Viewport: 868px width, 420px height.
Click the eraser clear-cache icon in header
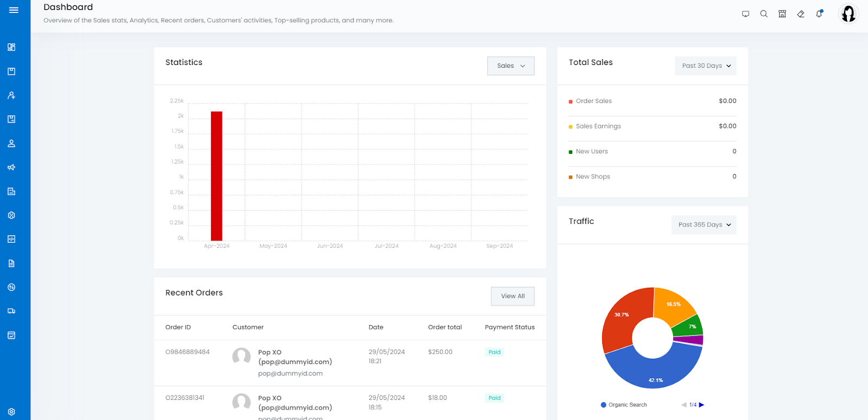pos(801,14)
